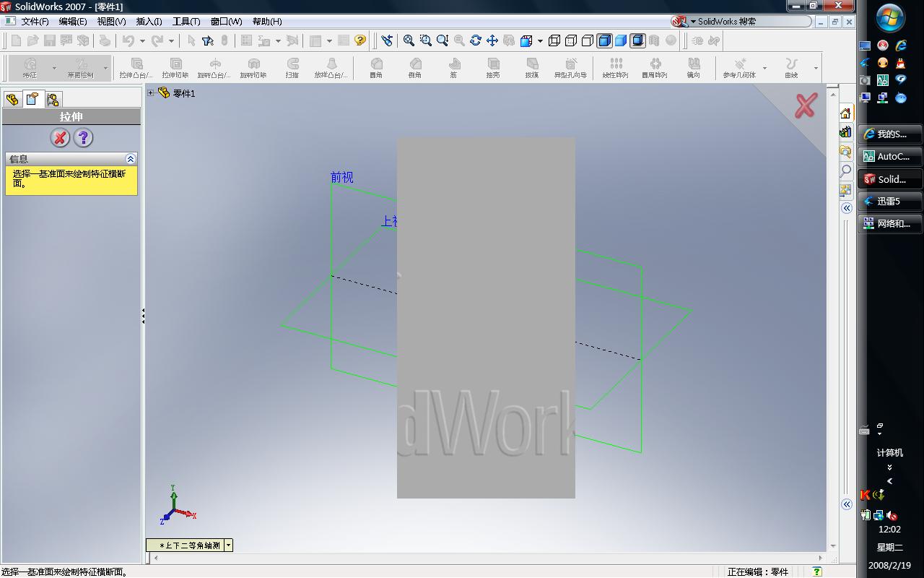Expand the 零件1 flyout feature tree

(x=151, y=92)
